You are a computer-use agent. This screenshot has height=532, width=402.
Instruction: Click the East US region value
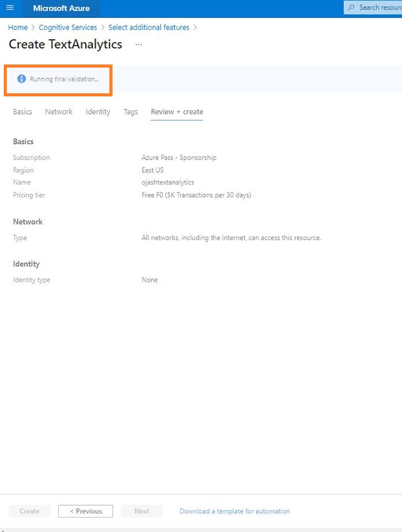click(153, 170)
